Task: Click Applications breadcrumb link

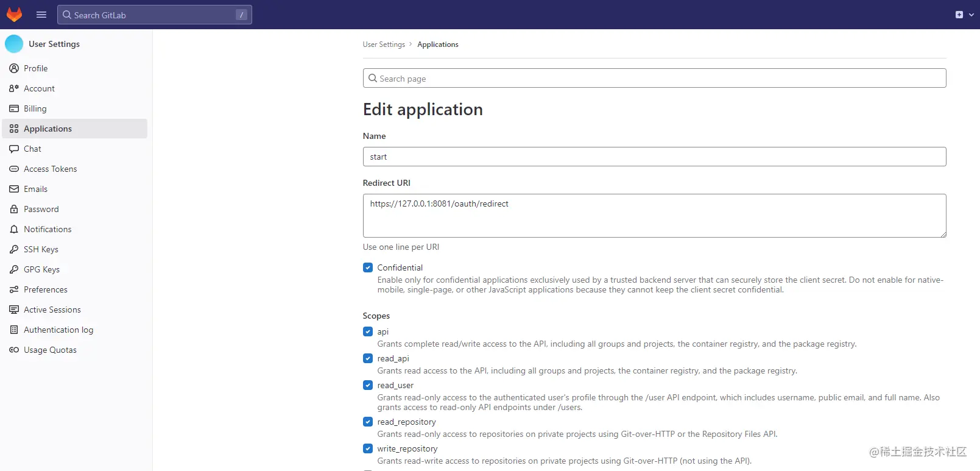Action: pos(438,44)
